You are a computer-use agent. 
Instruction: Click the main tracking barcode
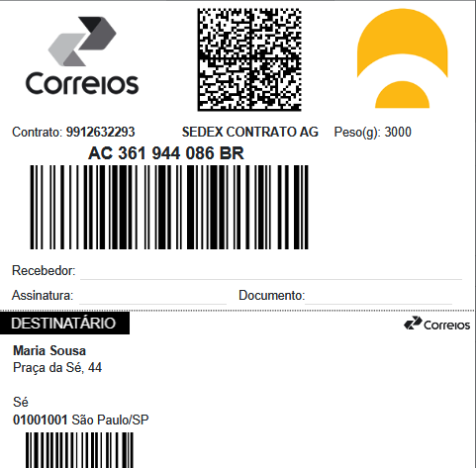point(169,207)
